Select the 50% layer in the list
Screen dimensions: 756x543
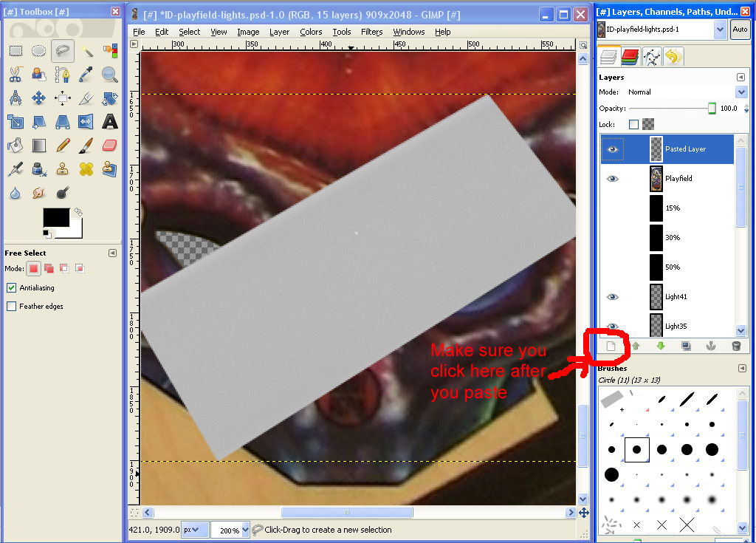(672, 267)
